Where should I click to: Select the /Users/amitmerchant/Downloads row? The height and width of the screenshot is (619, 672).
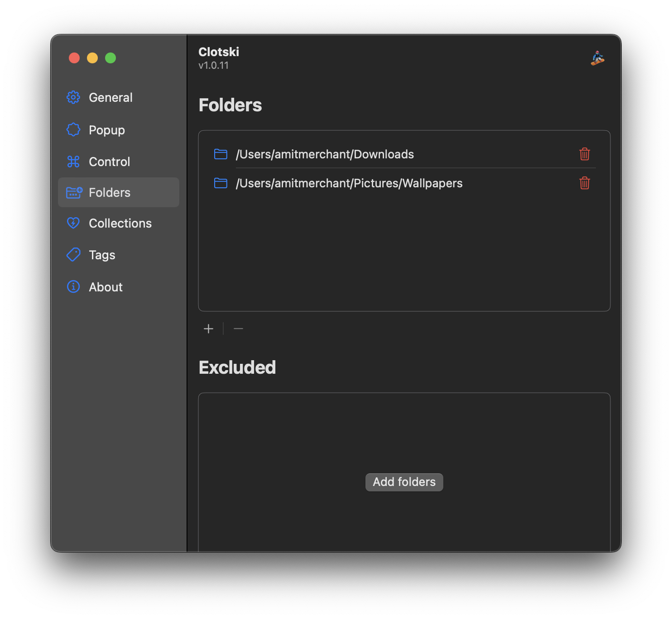pos(325,154)
